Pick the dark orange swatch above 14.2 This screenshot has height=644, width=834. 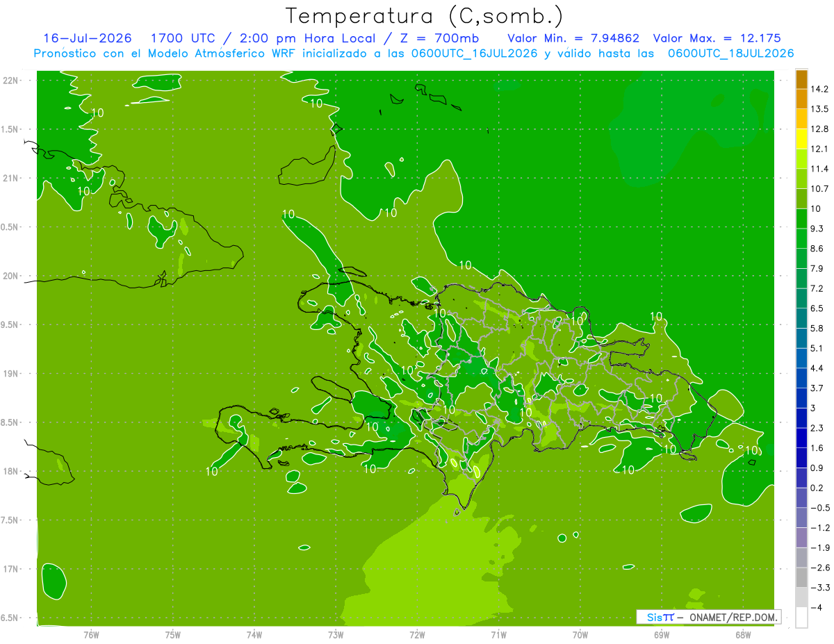point(801,79)
